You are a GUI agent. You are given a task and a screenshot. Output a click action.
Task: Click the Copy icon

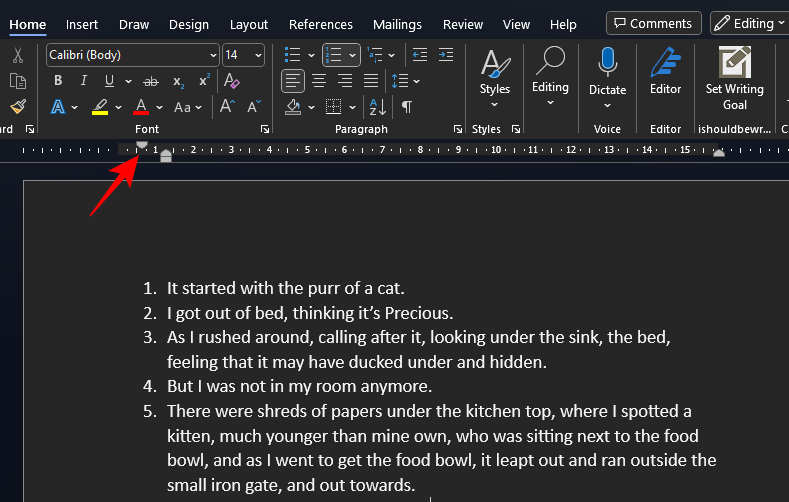[x=18, y=81]
